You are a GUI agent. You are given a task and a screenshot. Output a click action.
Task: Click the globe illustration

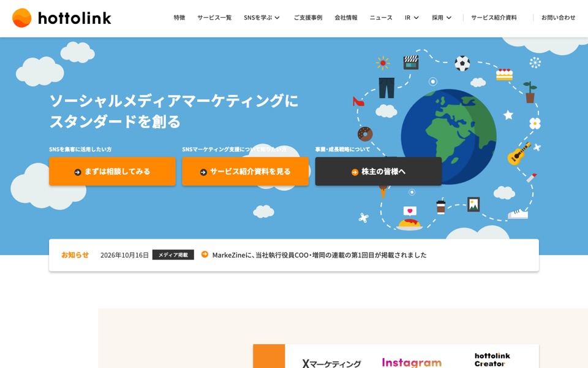click(x=448, y=136)
